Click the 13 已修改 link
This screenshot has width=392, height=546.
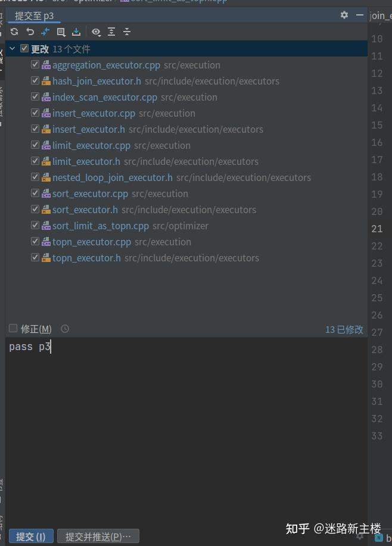coord(344,328)
